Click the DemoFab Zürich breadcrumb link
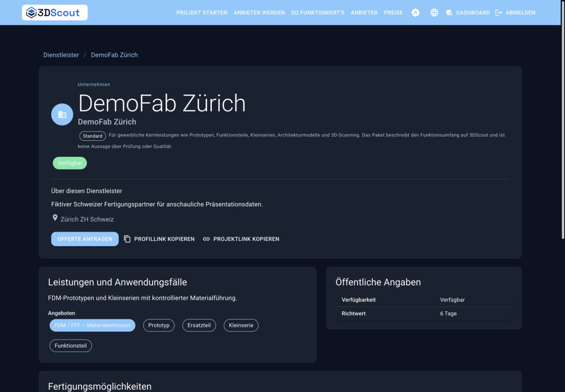Image resolution: width=565 pixels, height=392 pixels. pos(114,55)
